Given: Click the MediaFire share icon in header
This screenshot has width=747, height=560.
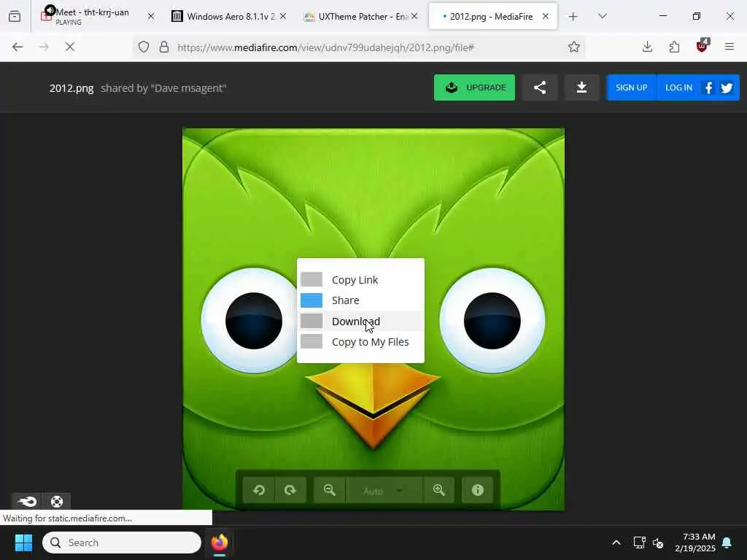Looking at the screenshot, I should point(539,87).
